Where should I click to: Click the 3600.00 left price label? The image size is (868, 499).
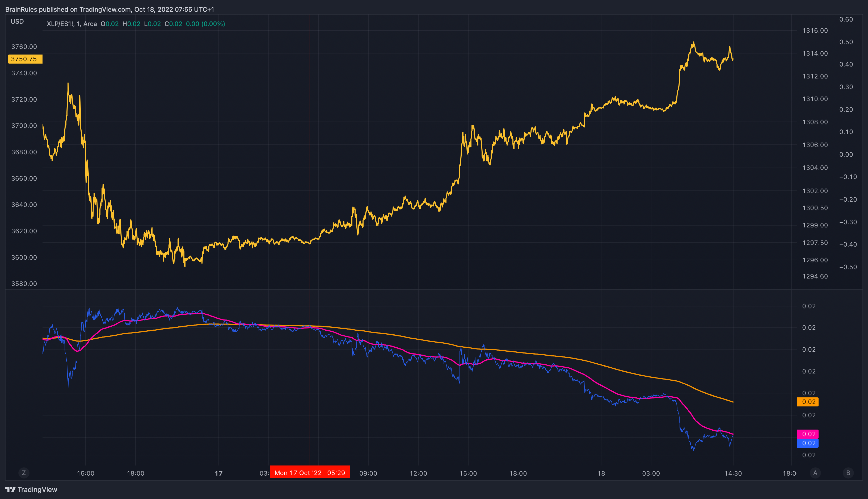click(24, 257)
